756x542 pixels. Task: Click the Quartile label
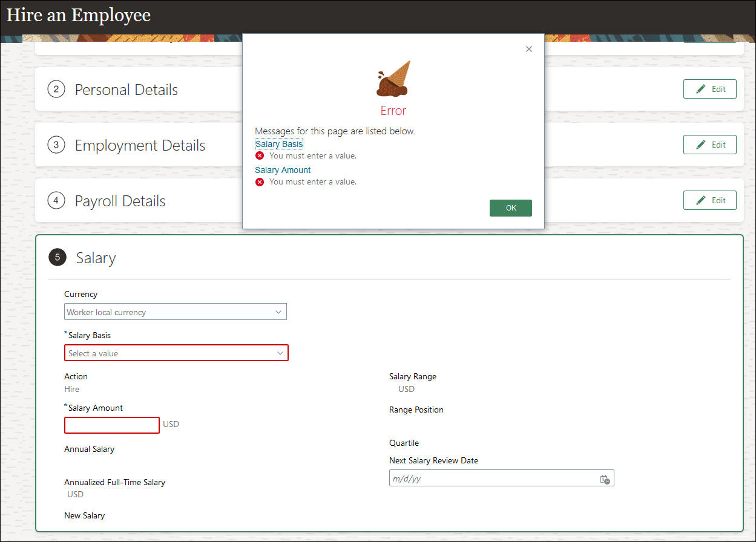404,443
